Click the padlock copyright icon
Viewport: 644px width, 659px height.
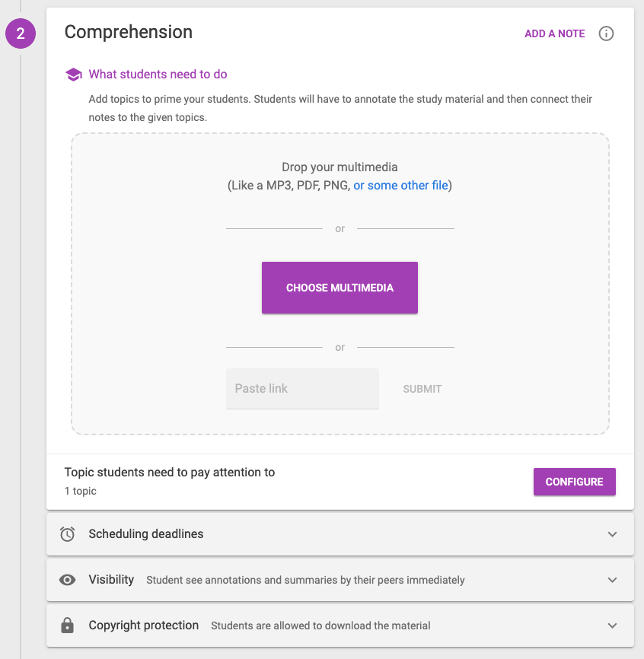click(x=67, y=626)
